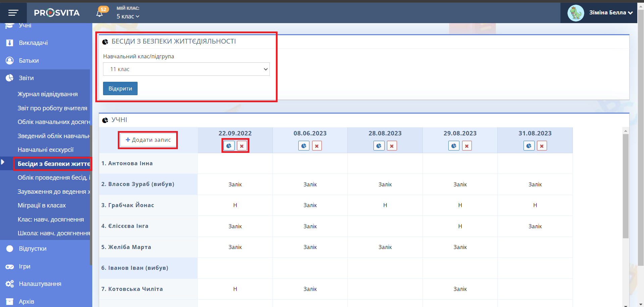
Task: Delete the 31.08.2023 record with red X
Action: click(542, 146)
